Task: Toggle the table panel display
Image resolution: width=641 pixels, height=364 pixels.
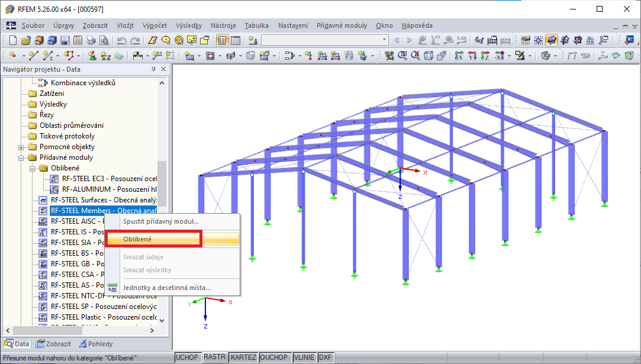Action: coord(236,40)
